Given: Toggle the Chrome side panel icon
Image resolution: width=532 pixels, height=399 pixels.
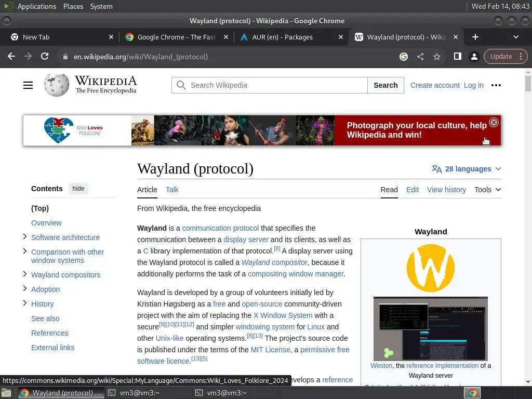Looking at the screenshot, I should coord(457,56).
